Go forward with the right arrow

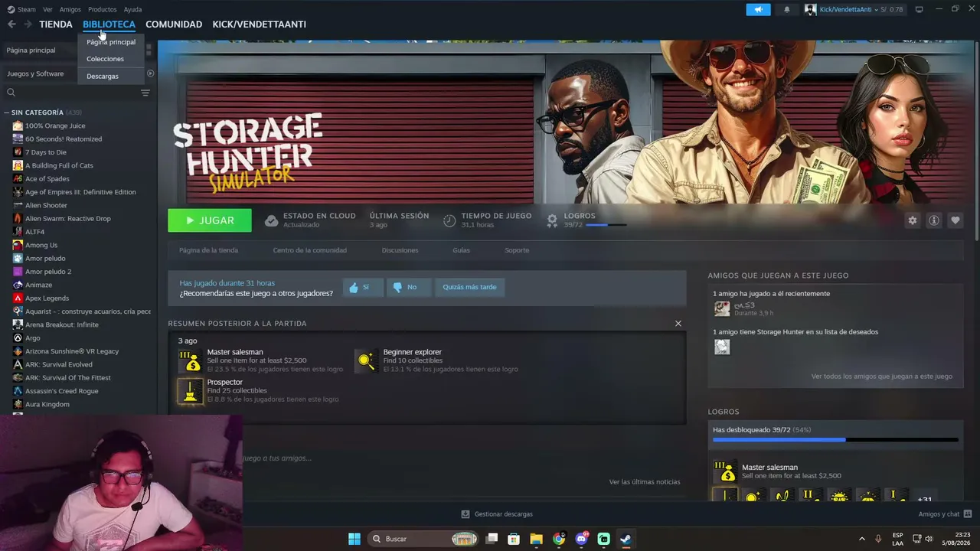[28, 24]
